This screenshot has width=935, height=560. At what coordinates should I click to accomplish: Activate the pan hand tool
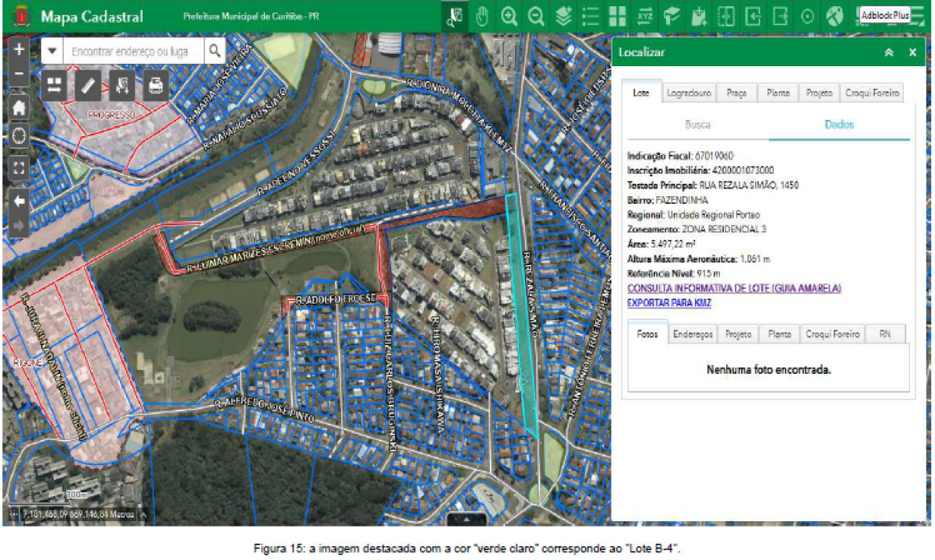(482, 16)
